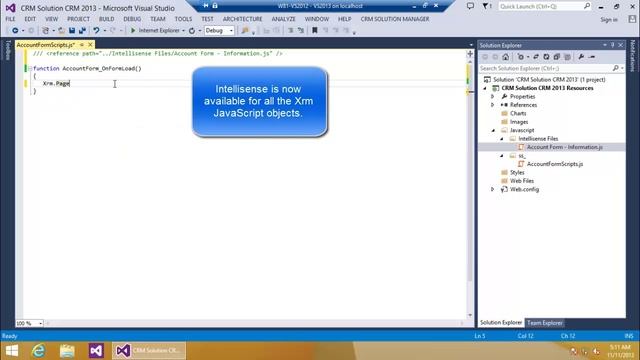This screenshot has height=360, width=640.
Task: Click the Ln 5 status bar entry
Action: pos(480,336)
